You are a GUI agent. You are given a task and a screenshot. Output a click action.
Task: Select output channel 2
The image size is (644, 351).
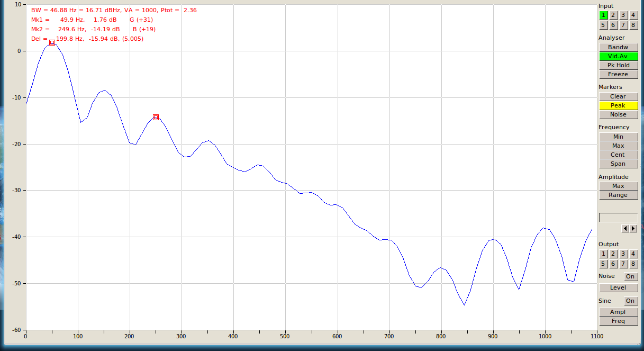(x=613, y=254)
